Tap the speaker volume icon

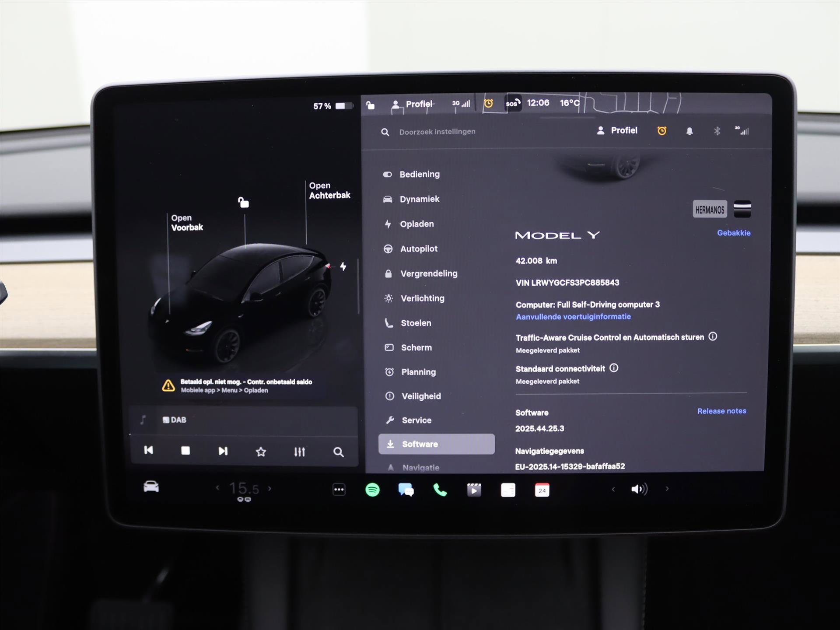639,489
